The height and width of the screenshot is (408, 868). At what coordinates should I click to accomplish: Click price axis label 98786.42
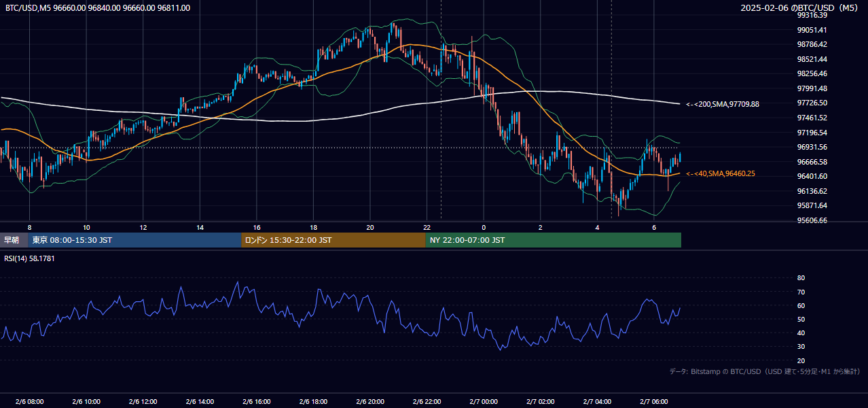point(812,44)
